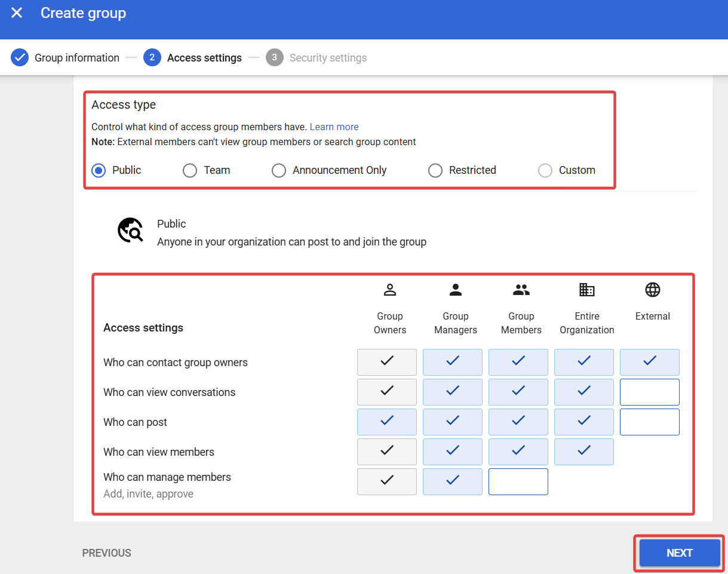Enable External for view conversations
Viewport: 728px width, 574px height.
point(650,392)
